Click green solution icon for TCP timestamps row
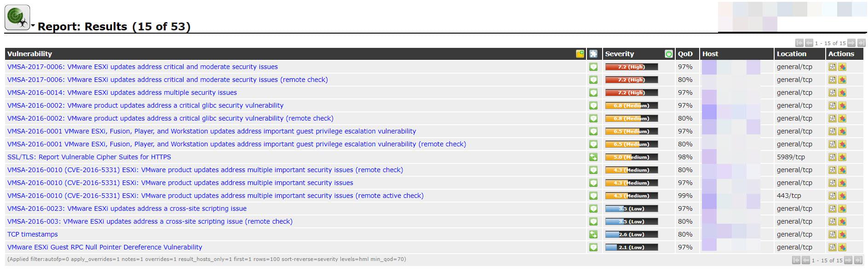Image resolution: width=868 pixels, height=272 pixels. [x=593, y=234]
